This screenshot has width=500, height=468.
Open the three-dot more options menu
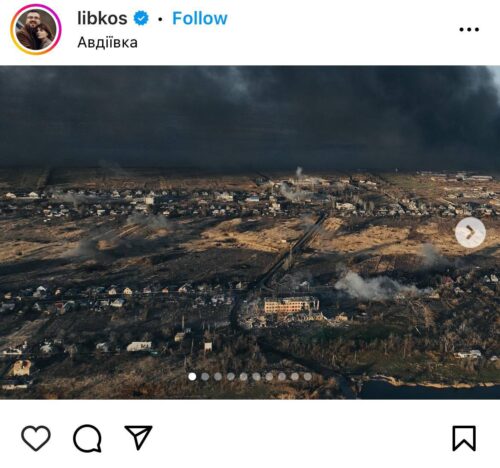[469, 30]
